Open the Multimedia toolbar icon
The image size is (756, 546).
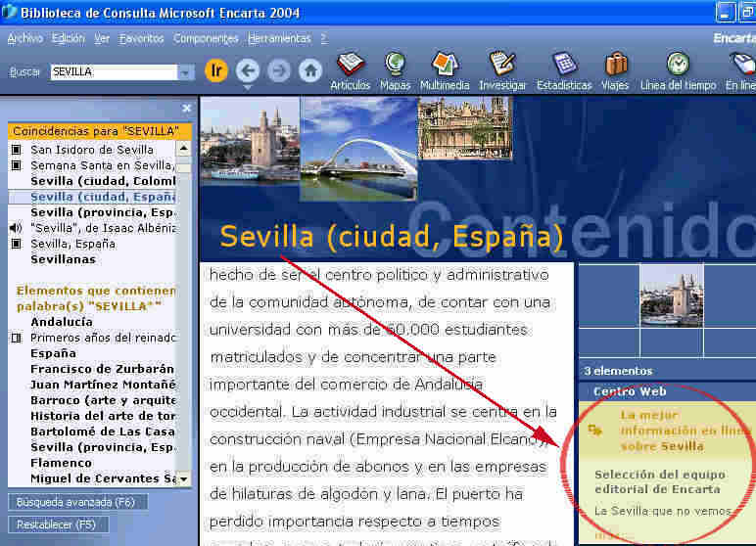[445, 66]
